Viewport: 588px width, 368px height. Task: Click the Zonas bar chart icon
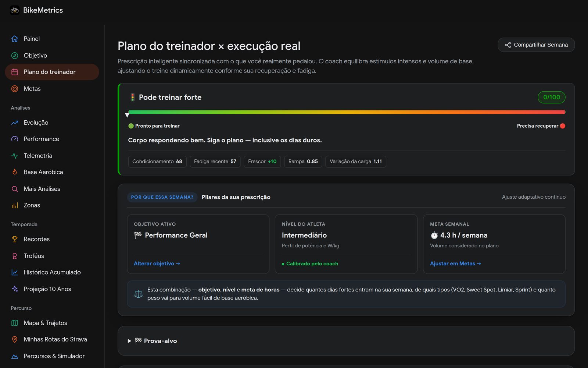(15, 205)
